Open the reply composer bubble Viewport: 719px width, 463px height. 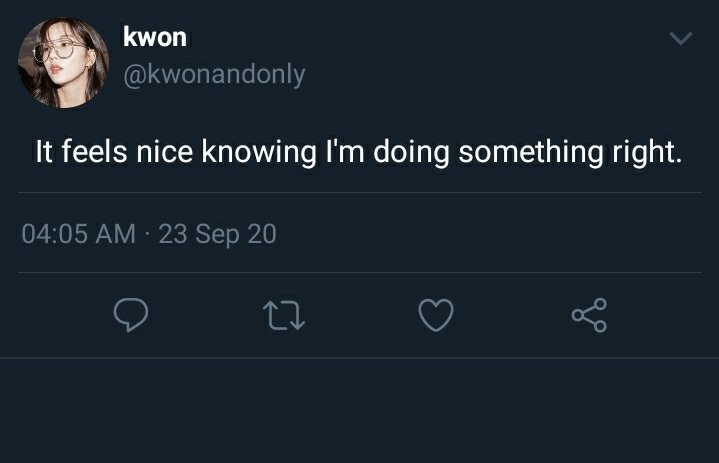(131, 314)
